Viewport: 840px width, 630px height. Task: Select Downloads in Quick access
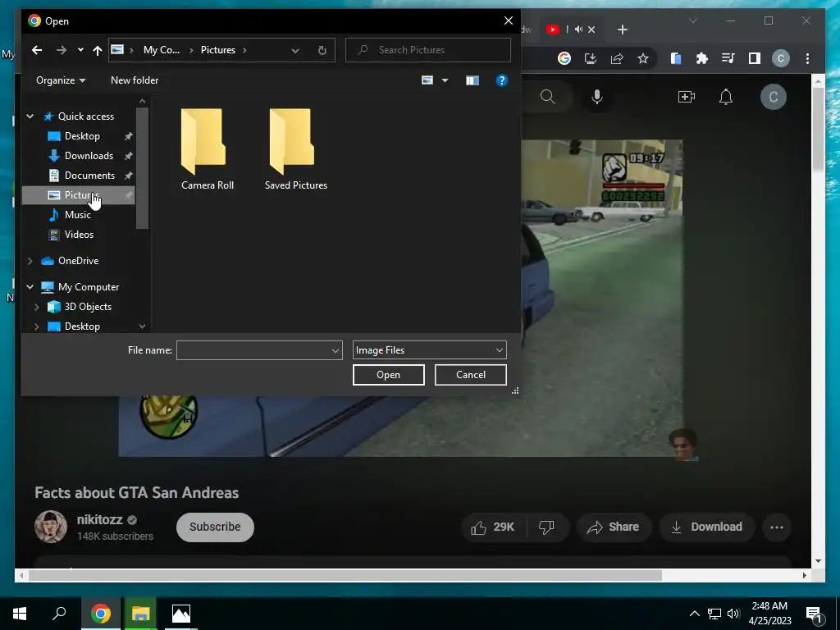89,156
